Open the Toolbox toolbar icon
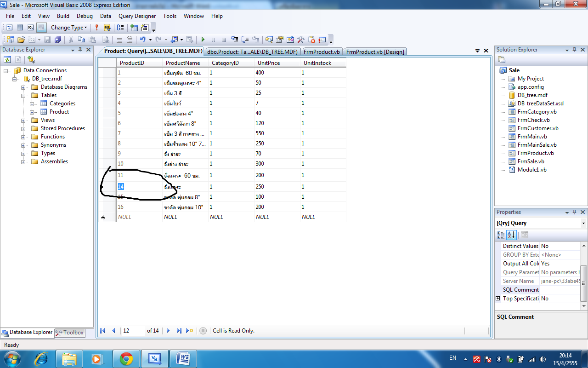Viewport: 588px width, 368px height. tap(301, 40)
